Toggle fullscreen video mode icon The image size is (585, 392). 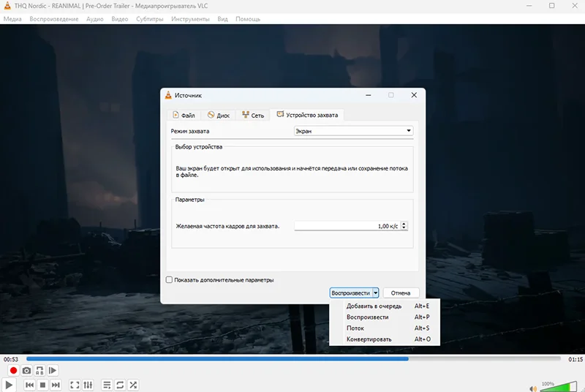75,385
